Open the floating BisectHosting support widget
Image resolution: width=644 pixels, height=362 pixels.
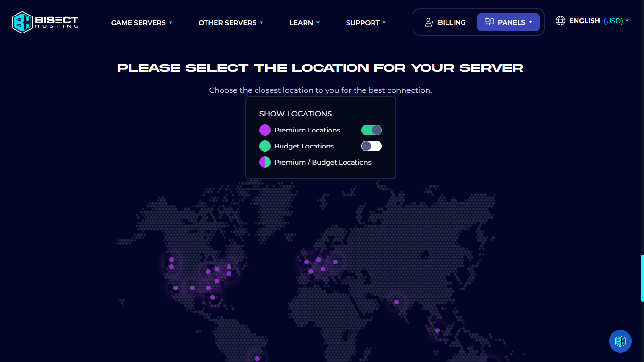[x=620, y=341]
